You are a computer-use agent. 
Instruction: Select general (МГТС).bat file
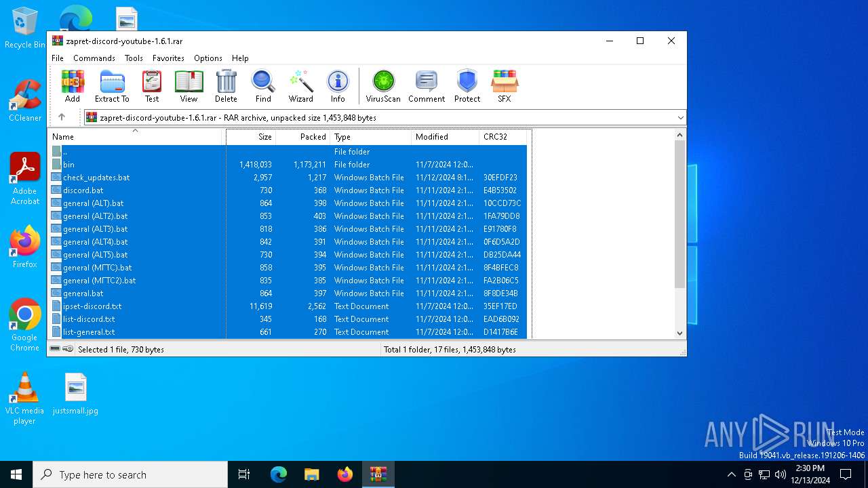(x=288, y=268)
